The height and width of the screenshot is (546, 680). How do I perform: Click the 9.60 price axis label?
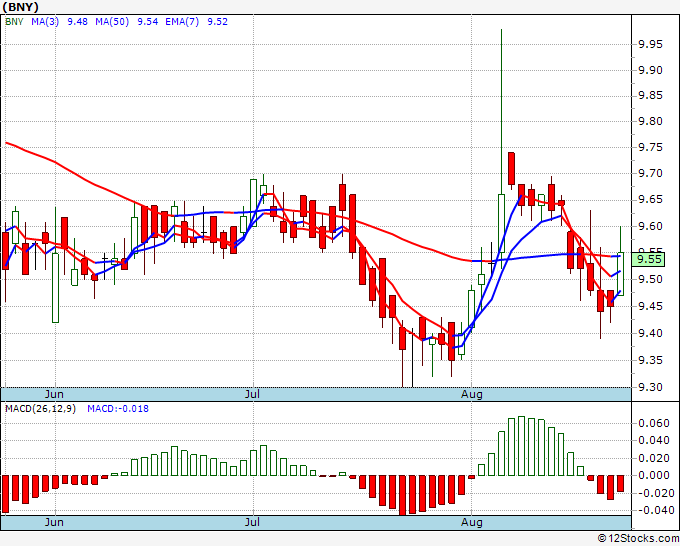[x=650, y=226]
